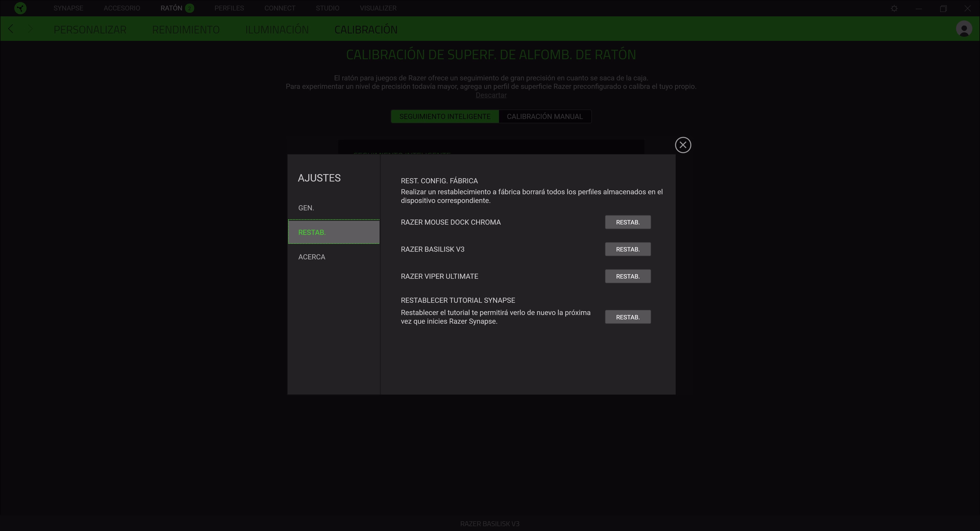The image size is (980, 531).
Task: Select the CALIBRACIÓN subtab
Action: (366, 30)
